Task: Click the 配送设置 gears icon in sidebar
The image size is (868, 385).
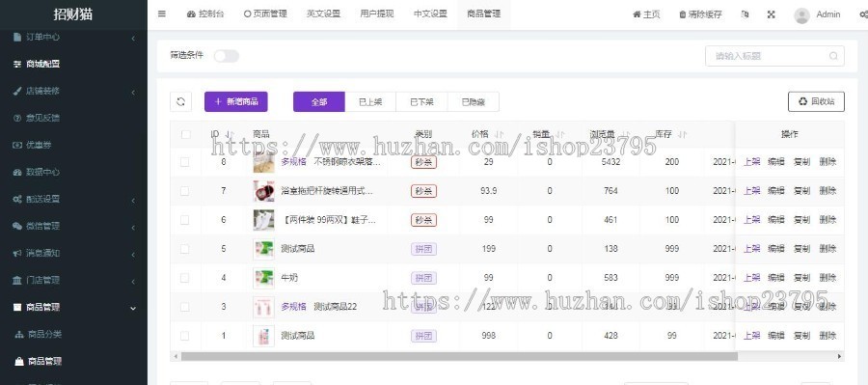Action: [17, 200]
